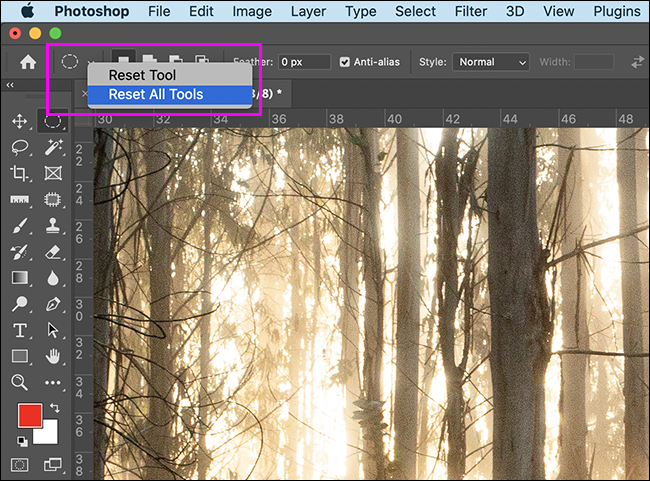Viewport: 650px width, 481px height.
Task: Choose the Brush tool
Action: point(19,226)
